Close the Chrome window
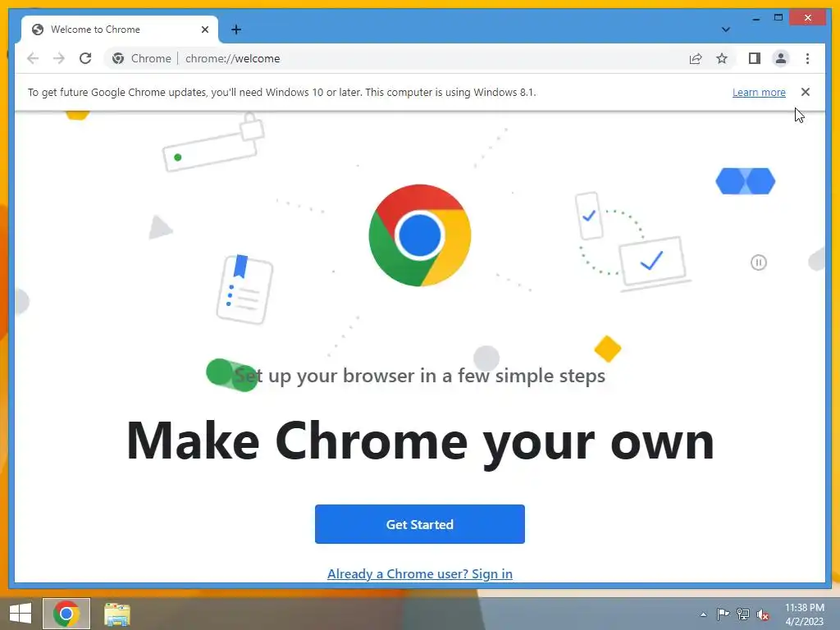The image size is (840, 630). click(808, 18)
